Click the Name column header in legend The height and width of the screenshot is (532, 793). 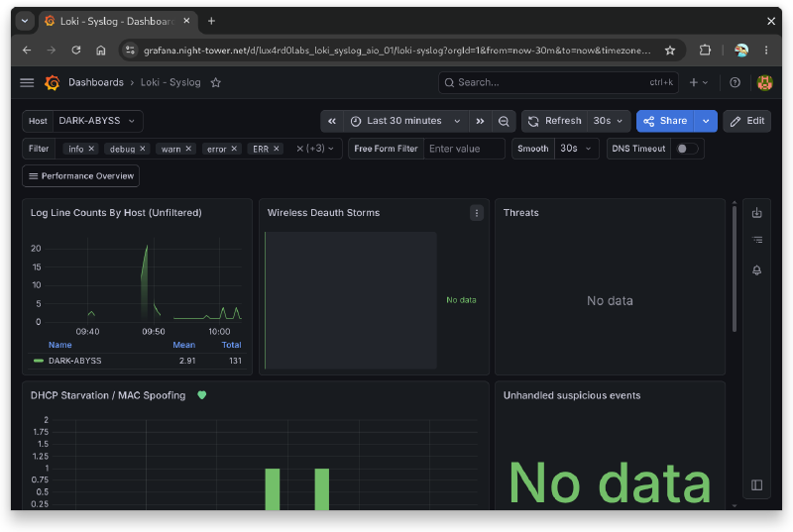click(x=59, y=345)
